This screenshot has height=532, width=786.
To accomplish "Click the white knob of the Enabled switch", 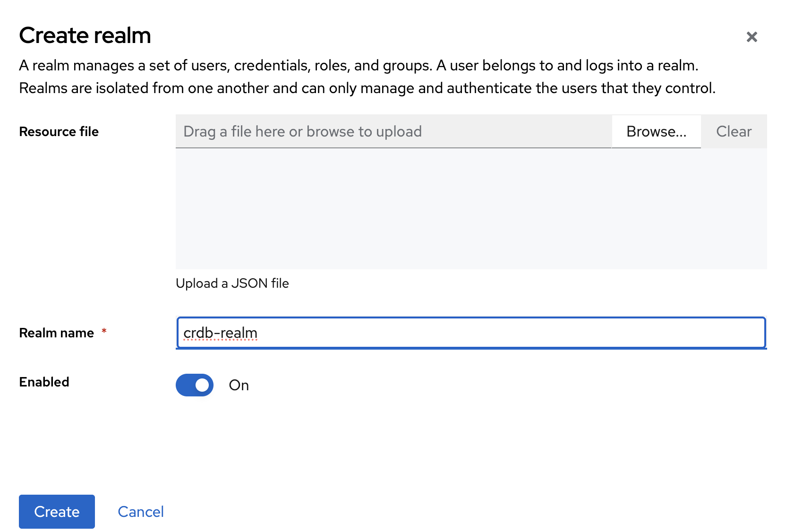I will point(202,385).
